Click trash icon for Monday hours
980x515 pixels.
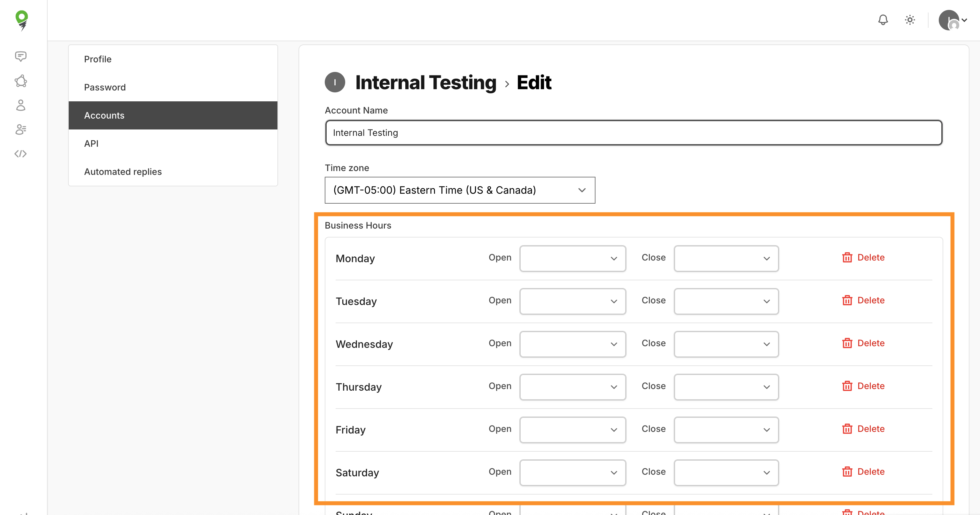click(x=847, y=258)
